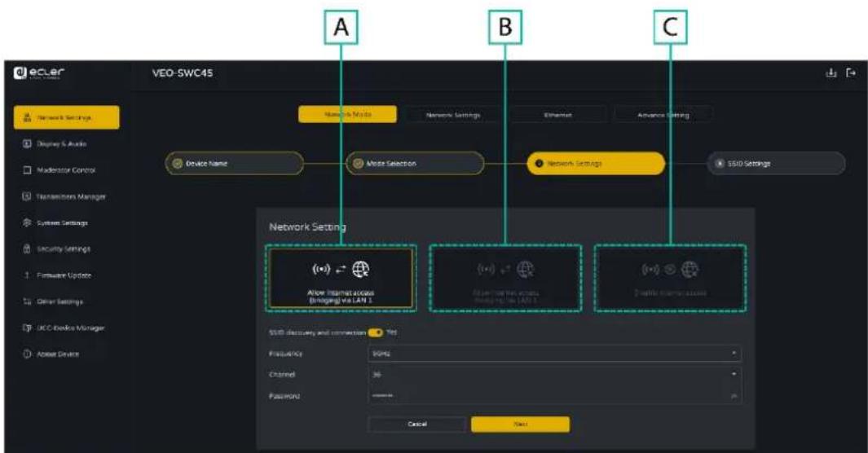Switch to the Network Mode tab
868x453 pixels.
[348, 115]
